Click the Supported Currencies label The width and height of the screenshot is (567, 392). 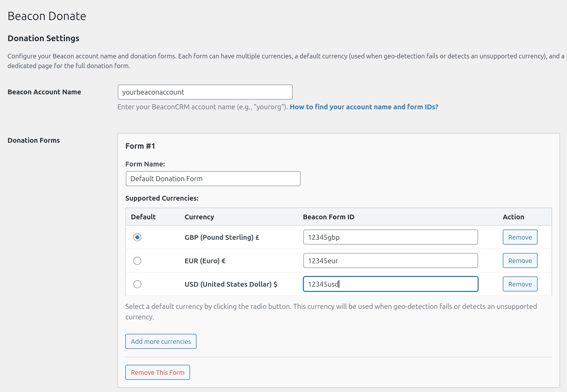(x=162, y=198)
